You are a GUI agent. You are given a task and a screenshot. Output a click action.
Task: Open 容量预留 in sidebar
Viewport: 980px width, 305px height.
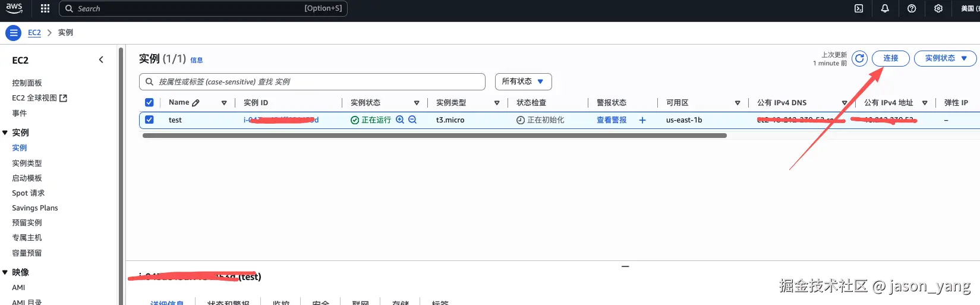click(27, 253)
